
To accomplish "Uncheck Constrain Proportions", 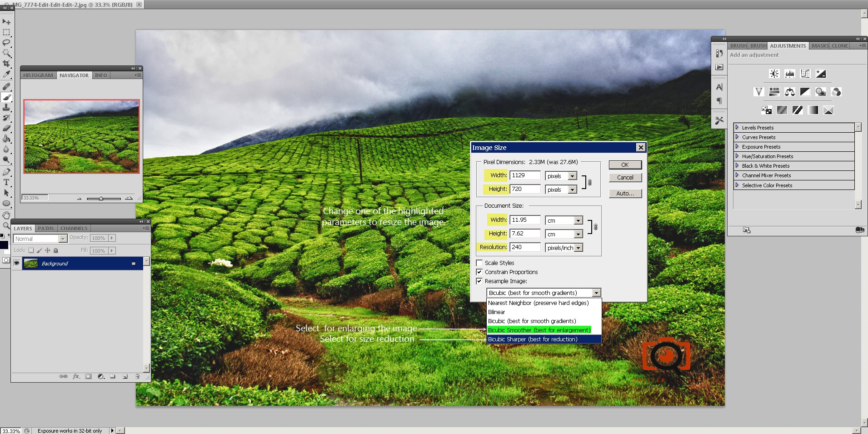I will (479, 272).
